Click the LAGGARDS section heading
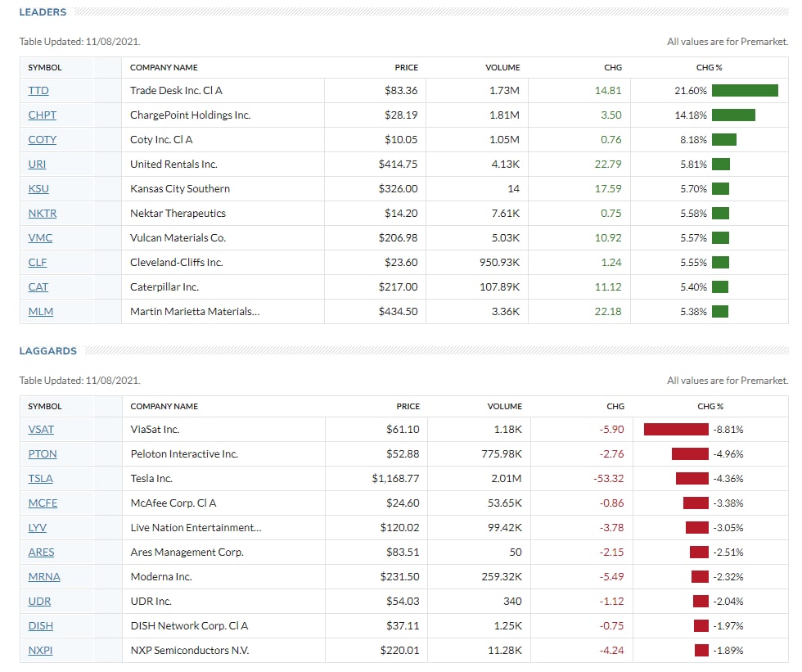This screenshot has height=672, width=802. click(48, 351)
